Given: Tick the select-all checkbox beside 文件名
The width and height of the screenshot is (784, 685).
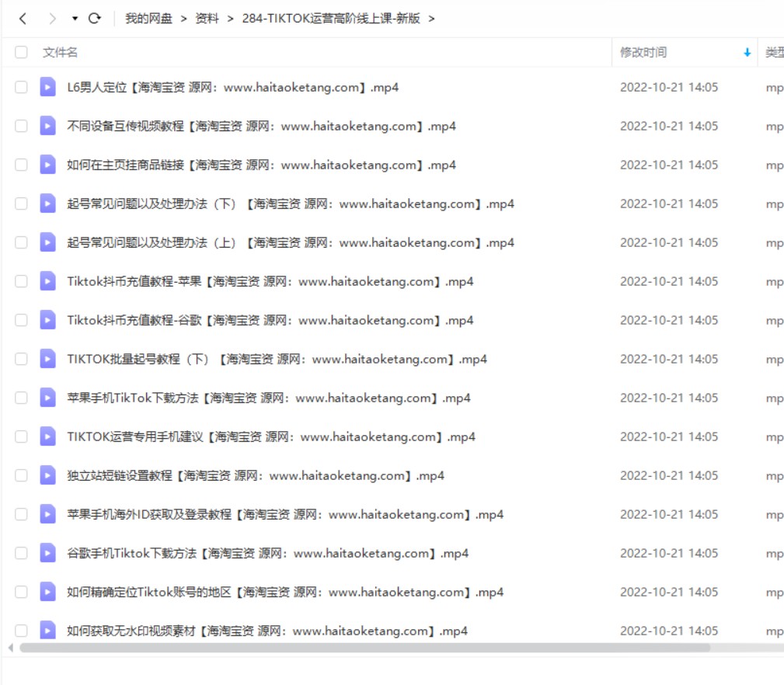Looking at the screenshot, I should point(21,52).
